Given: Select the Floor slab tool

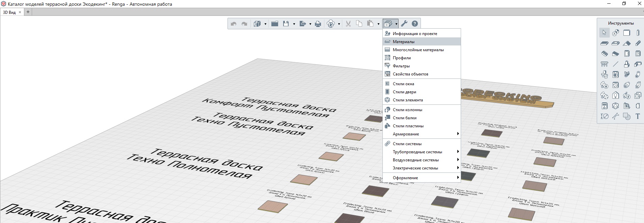Looking at the screenshot, I should click(x=604, y=43).
